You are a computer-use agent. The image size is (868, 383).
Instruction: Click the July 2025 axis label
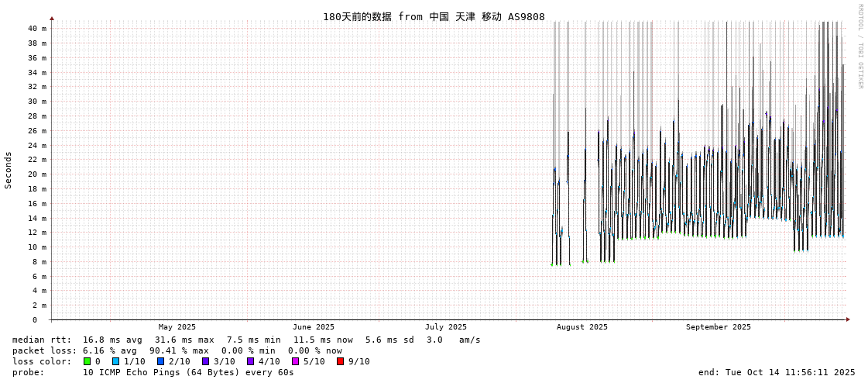[x=445, y=327]
